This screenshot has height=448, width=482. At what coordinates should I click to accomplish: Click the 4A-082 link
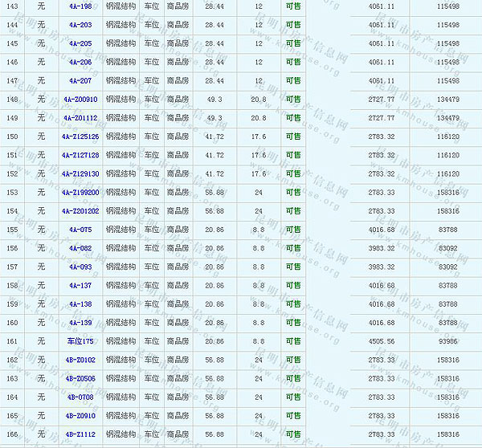[x=80, y=248]
